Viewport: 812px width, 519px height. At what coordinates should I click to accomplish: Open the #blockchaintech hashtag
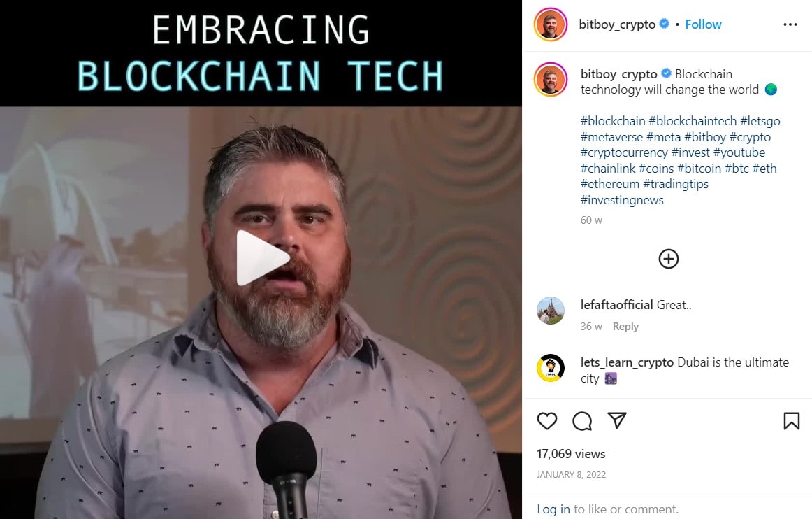tap(693, 121)
